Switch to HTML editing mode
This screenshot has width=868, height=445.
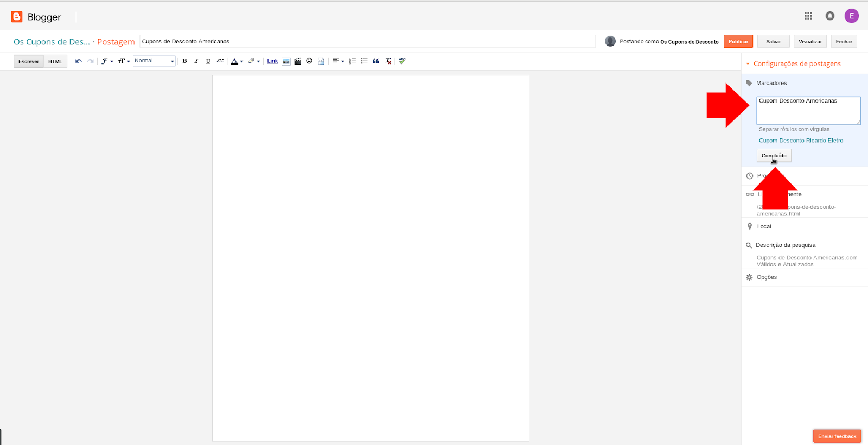[x=55, y=61]
